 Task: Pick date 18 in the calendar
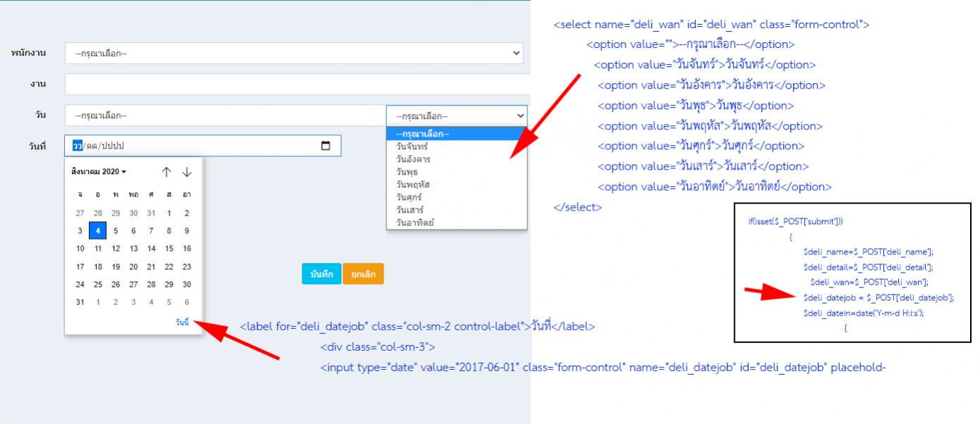pyautogui.click(x=98, y=267)
